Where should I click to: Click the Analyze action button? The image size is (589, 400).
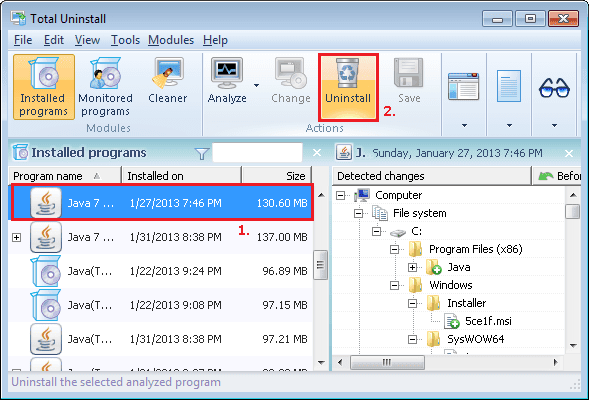click(227, 81)
